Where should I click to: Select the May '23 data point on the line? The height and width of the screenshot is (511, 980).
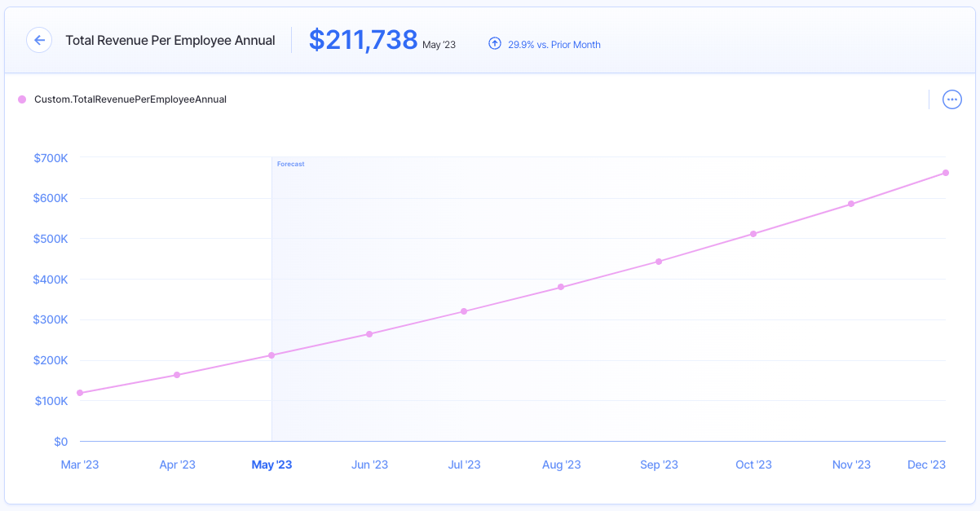271,355
